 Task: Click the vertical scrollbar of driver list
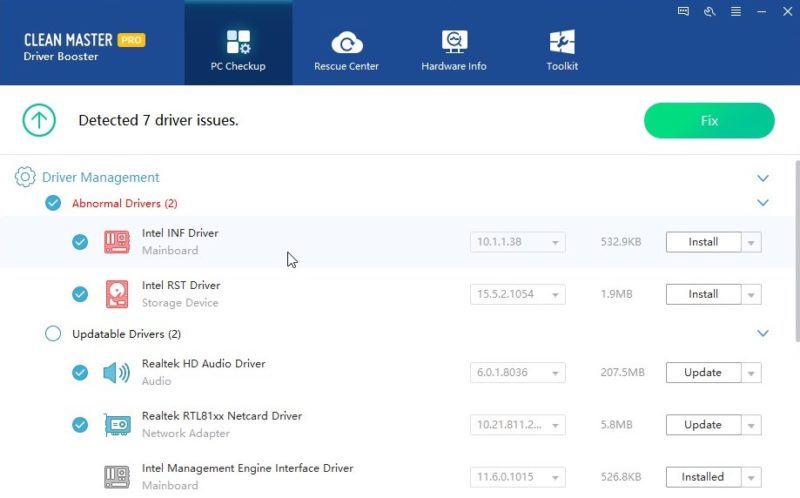pyautogui.click(x=797, y=250)
